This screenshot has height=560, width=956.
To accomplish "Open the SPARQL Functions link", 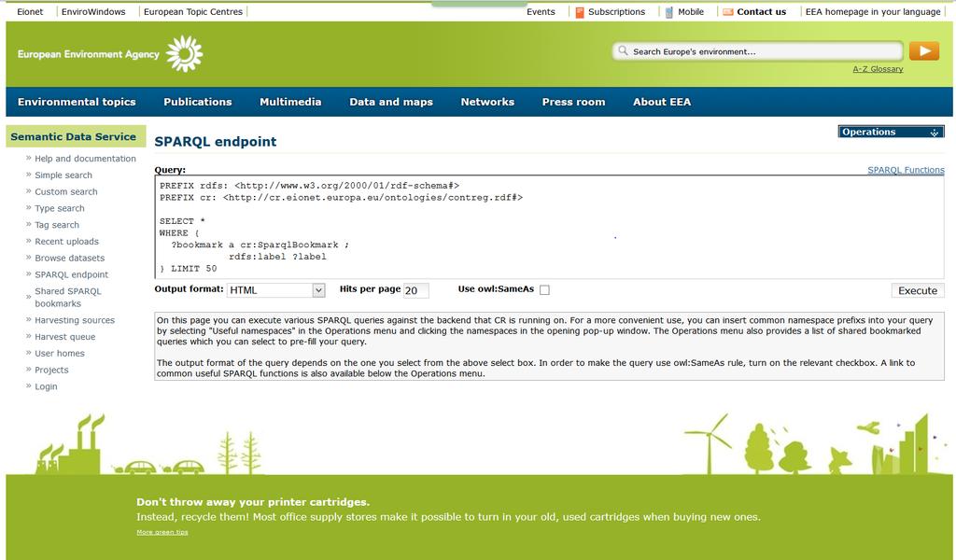I will click(906, 170).
